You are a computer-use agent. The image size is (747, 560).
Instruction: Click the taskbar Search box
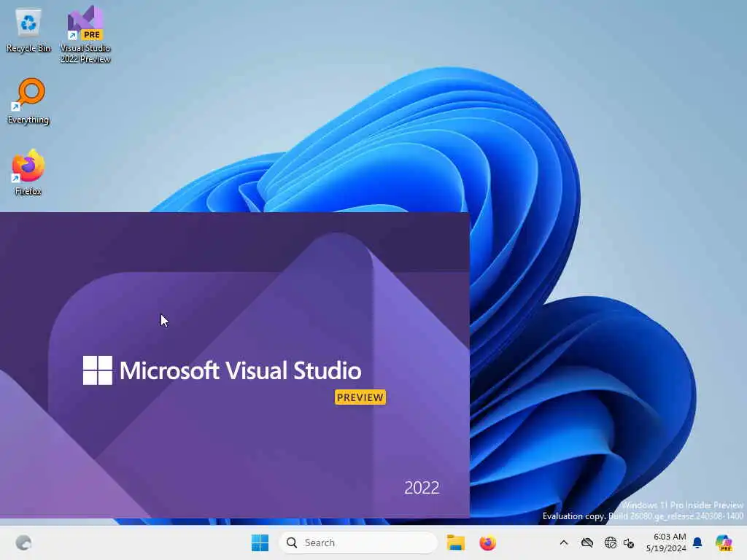[357, 542]
